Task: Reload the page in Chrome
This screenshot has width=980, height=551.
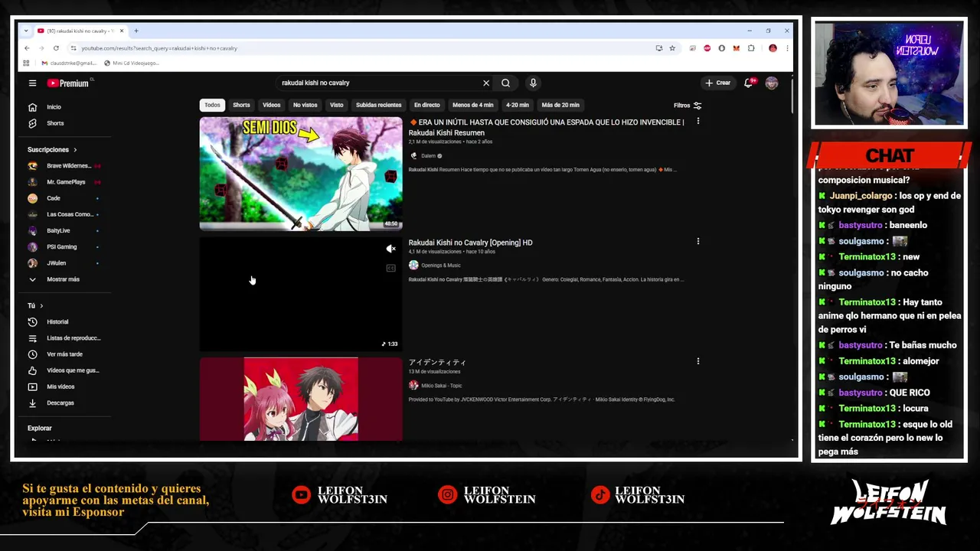Action: click(56, 48)
